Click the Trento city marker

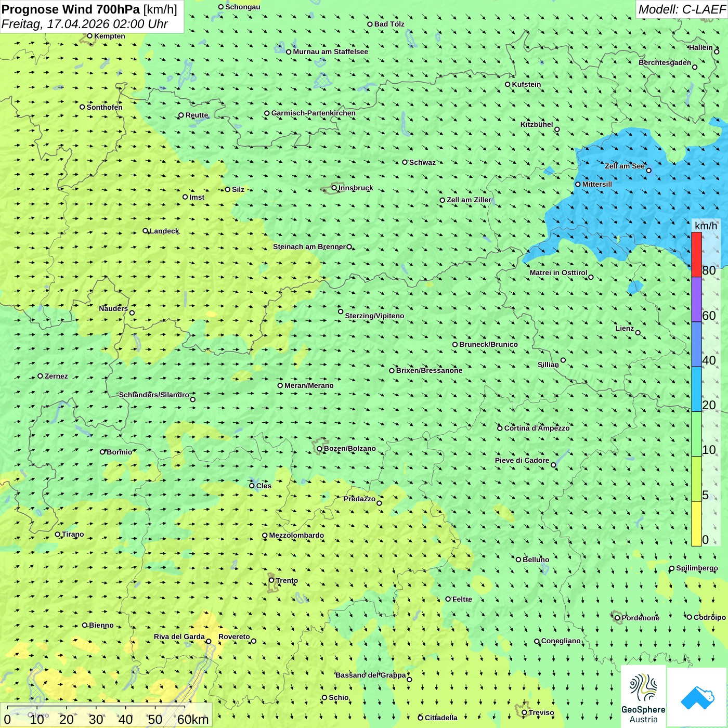(271, 580)
